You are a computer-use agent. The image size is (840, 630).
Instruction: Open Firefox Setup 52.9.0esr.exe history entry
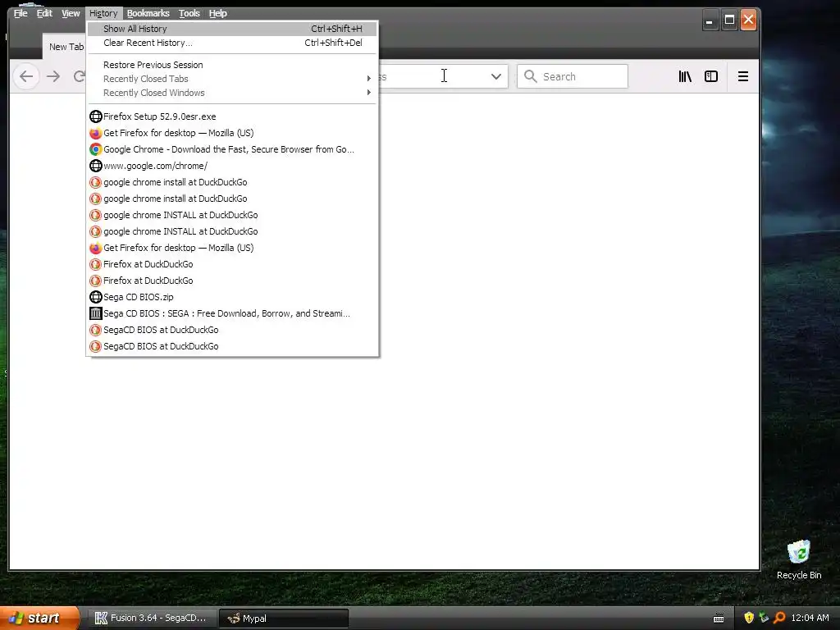(x=232, y=116)
